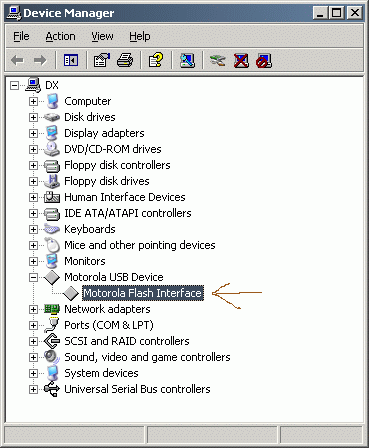Click the Floppy disk drives icon
This screenshot has height=448, width=369.
(52, 181)
